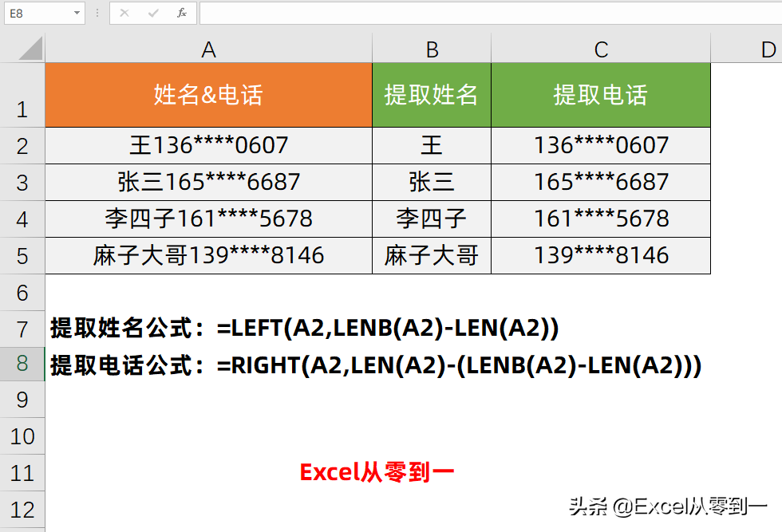Click inside the formula bar input
This screenshot has width=782, height=532.
pos(491,13)
